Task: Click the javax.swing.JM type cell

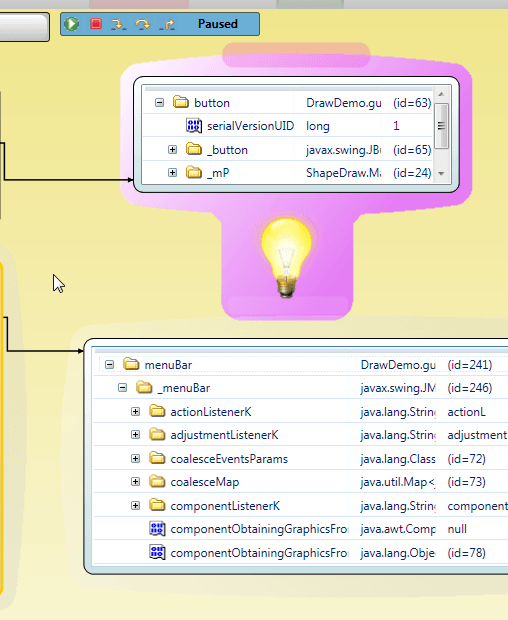Action: pyautogui.click(x=398, y=388)
